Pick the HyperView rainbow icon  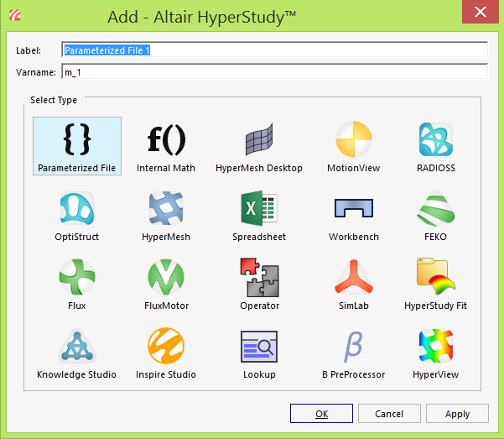coord(436,346)
